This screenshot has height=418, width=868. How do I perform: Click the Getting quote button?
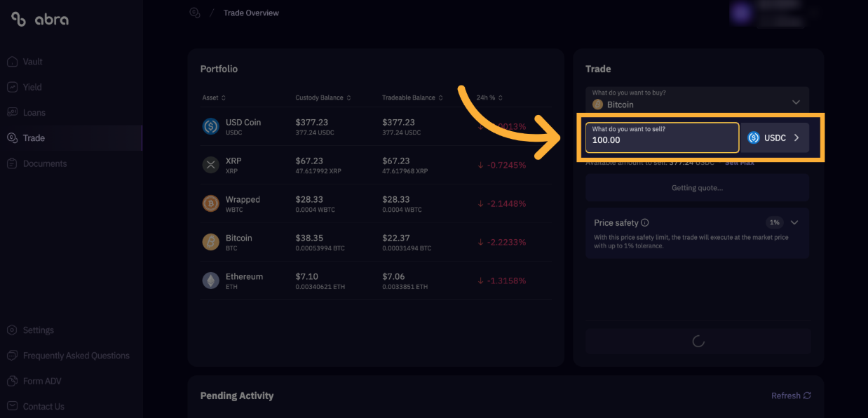pyautogui.click(x=698, y=187)
